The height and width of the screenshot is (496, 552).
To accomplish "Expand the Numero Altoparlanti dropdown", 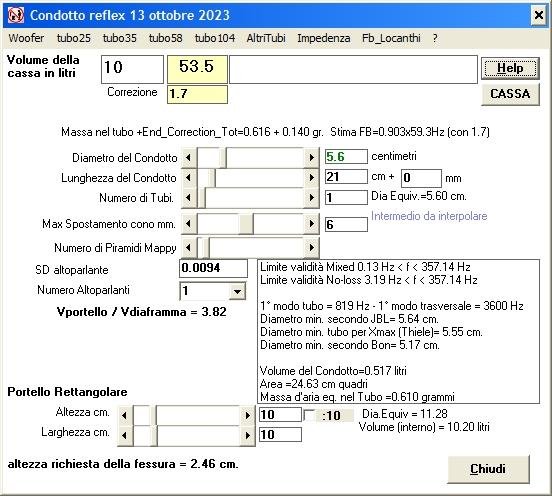I will [x=237, y=291].
